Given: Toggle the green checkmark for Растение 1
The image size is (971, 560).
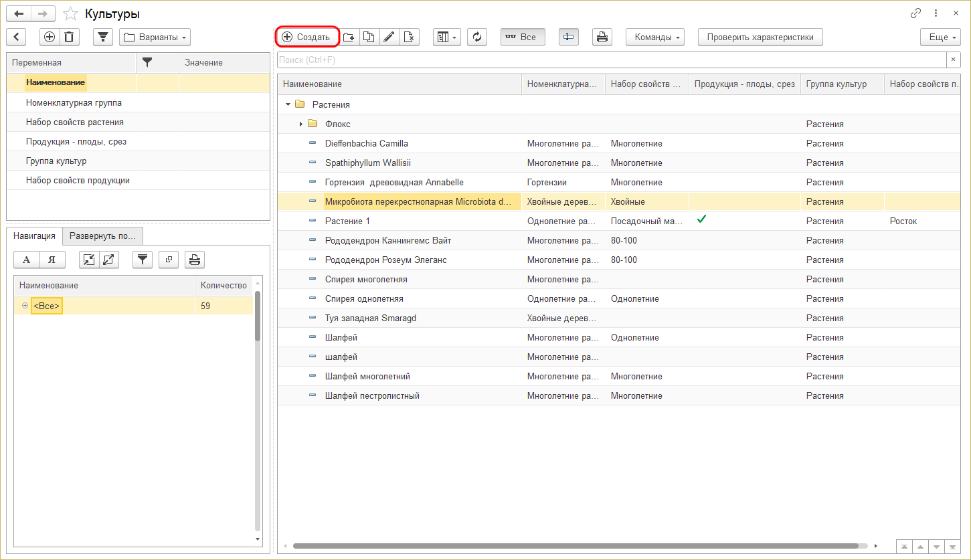Looking at the screenshot, I should [x=701, y=219].
